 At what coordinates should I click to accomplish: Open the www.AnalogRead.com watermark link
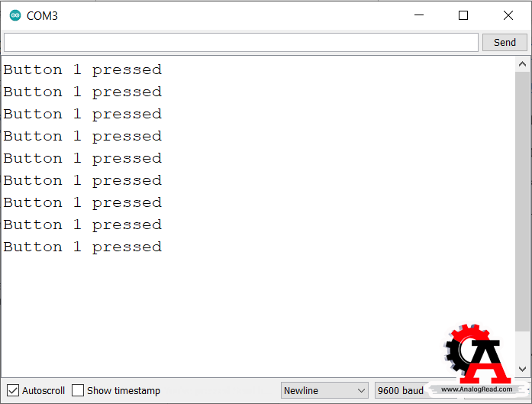[x=477, y=389]
